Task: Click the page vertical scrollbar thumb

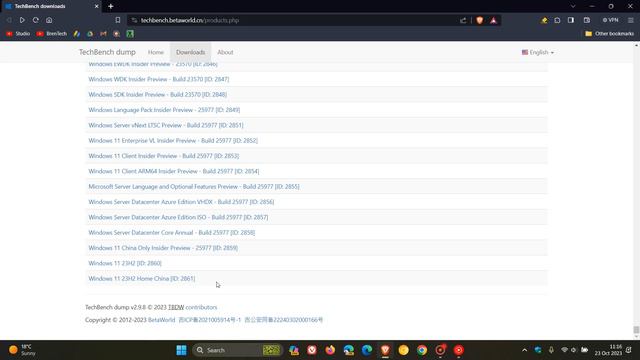Action: click(636, 330)
